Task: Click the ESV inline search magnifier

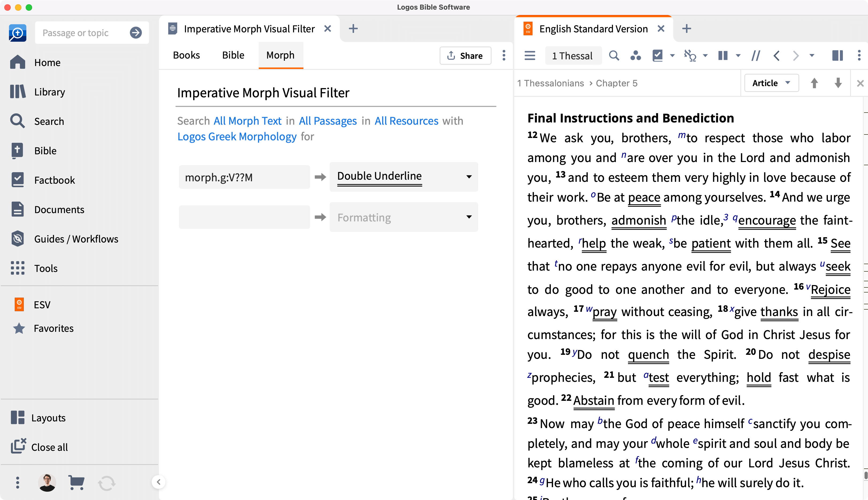Action: [x=614, y=55]
